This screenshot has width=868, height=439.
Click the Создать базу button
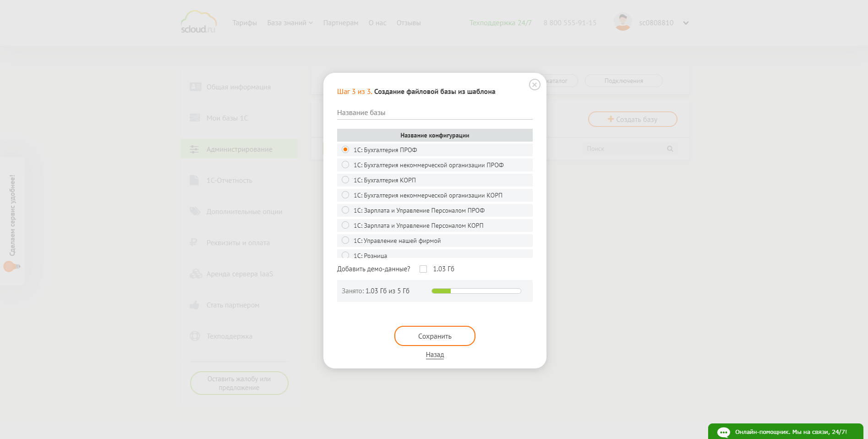(633, 119)
